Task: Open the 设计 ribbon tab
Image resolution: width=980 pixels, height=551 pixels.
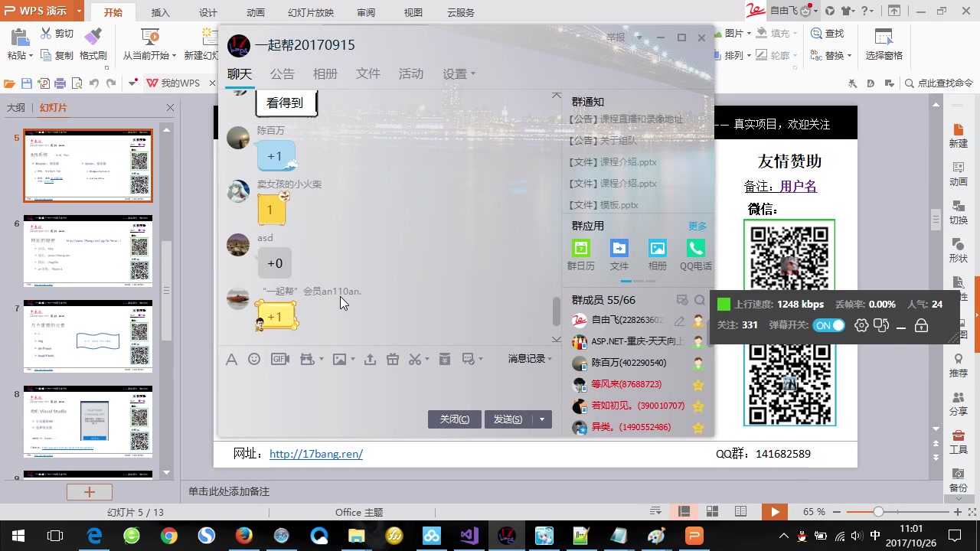Action: [x=207, y=12]
